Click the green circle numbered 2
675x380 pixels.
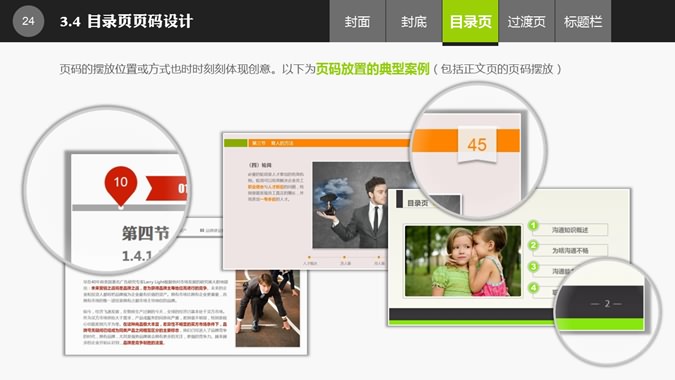click(x=533, y=245)
